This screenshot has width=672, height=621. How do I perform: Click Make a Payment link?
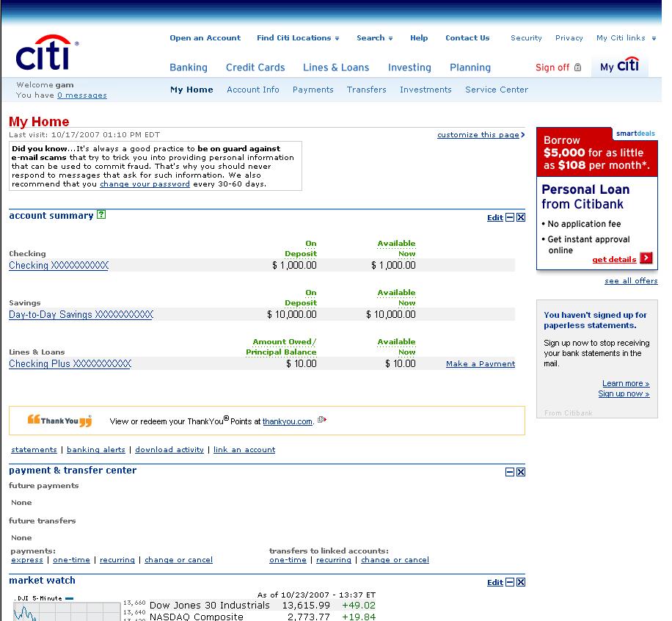481,363
